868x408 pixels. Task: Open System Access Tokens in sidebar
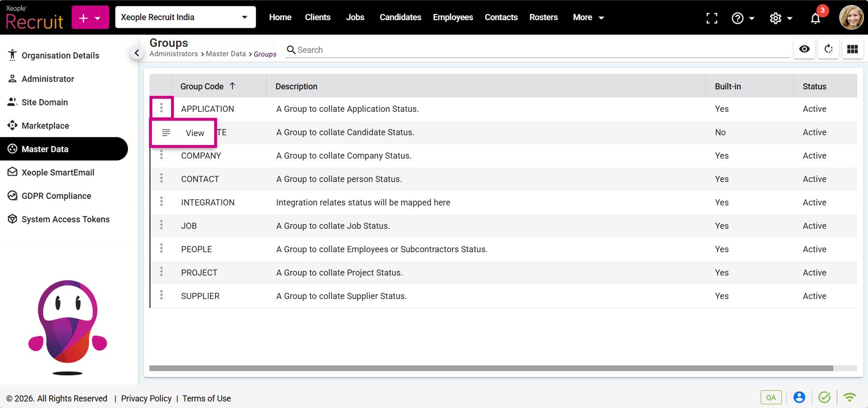[x=64, y=219]
